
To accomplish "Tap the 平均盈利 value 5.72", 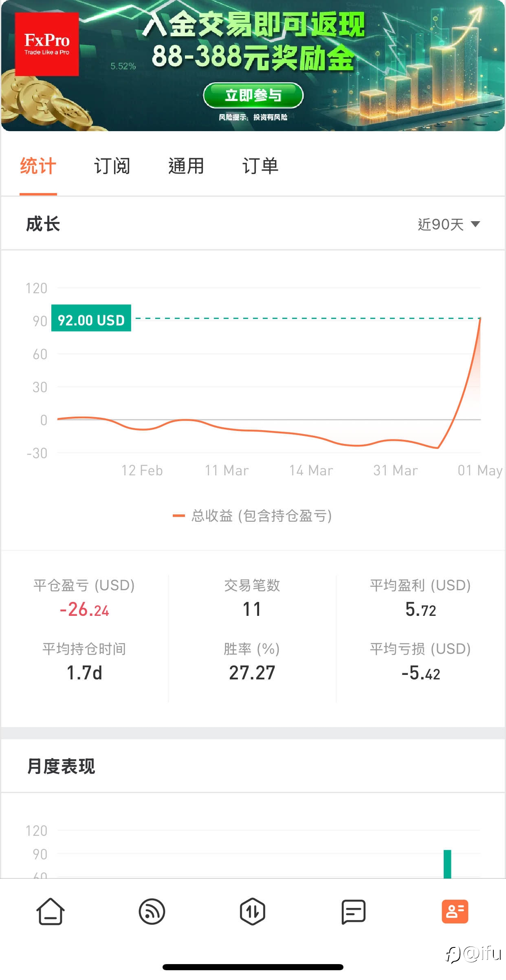I will click(420, 610).
